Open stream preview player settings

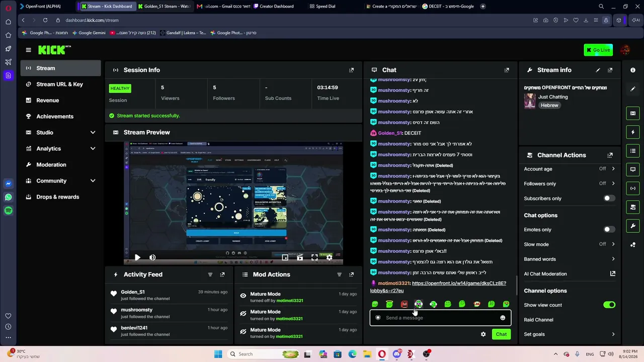coord(329,257)
